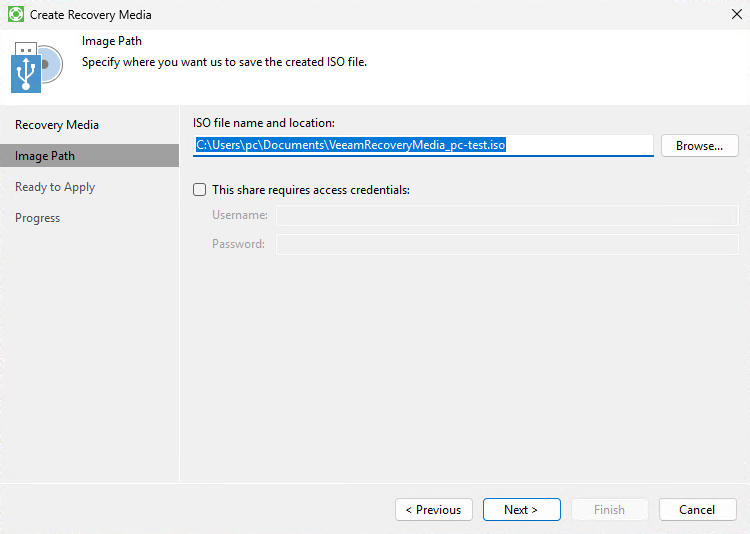Viewport: 750px width, 534px height.
Task: Enable 'This share requires access credentials' checkbox
Action: [x=199, y=189]
